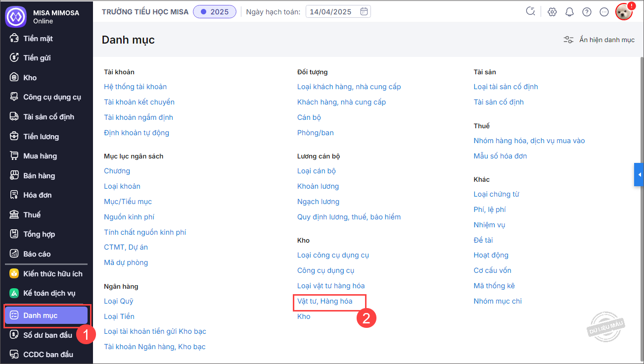Open Mục/Tiểu mục link
This screenshot has height=364, width=644.
(x=128, y=202)
